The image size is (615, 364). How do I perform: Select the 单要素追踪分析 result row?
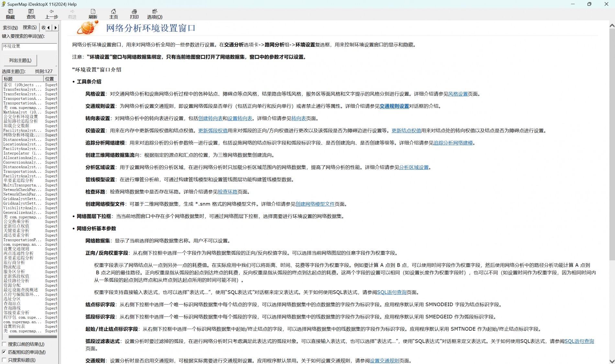[x=30, y=180]
